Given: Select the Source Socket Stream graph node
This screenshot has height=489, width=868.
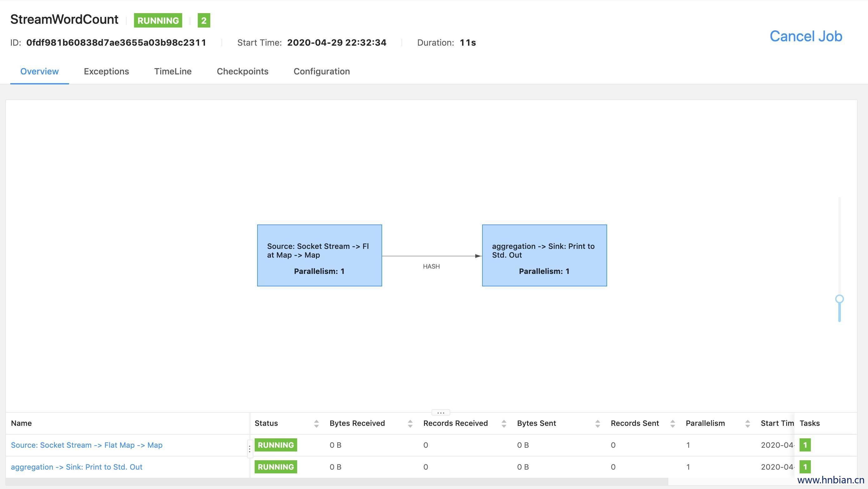Looking at the screenshot, I should point(319,255).
